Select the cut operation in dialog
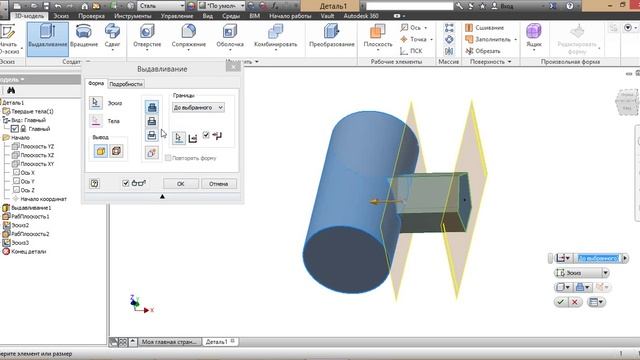This screenshot has width=640, height=360. 152,121
